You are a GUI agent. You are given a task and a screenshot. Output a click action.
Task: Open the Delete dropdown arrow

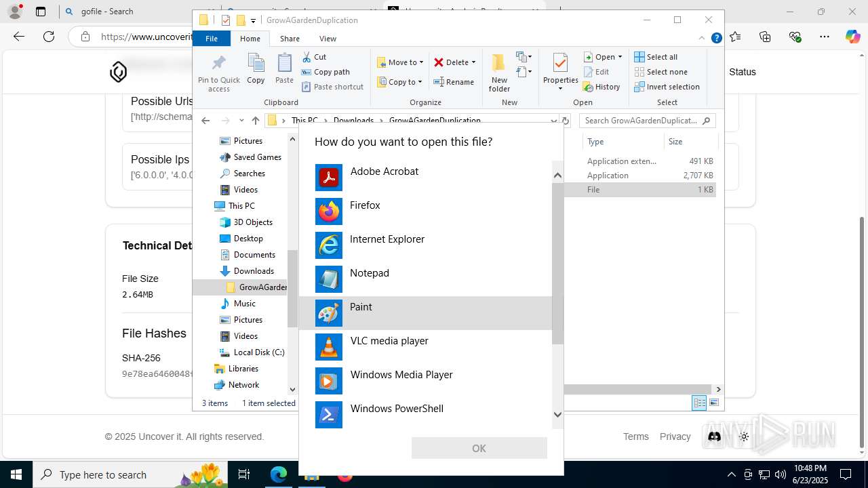point(473,62)
